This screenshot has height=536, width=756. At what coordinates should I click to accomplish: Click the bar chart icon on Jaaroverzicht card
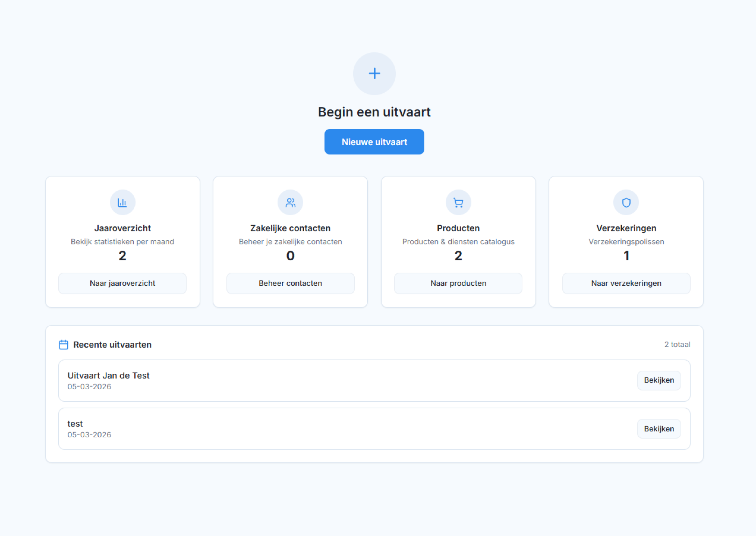pyautogui.click(x=123, y=202)
